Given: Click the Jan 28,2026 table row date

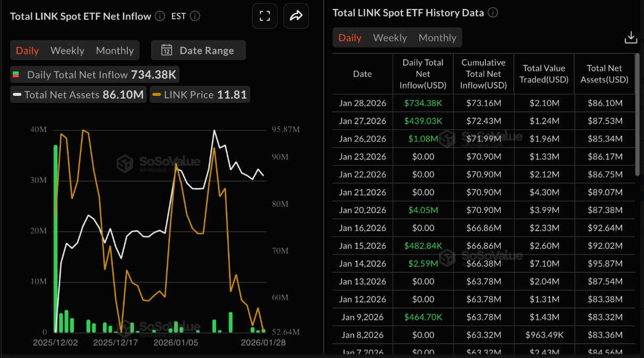Looking at the screenshot, I should click(x=362, y=103).
